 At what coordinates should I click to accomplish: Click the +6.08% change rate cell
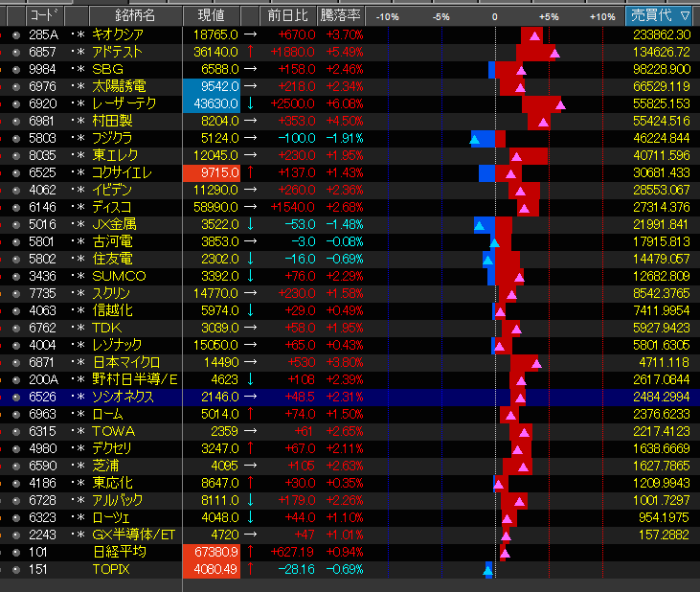345,103
